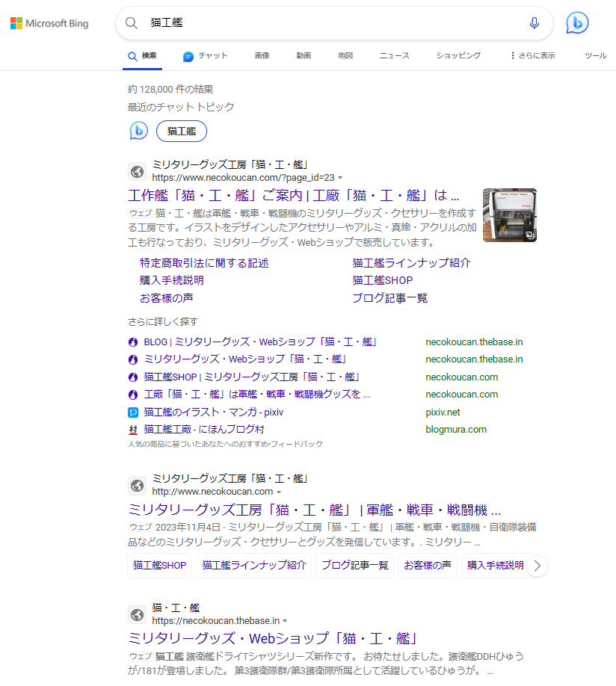616x686 pixels.
Task: Click the search query input field
Action: pyautogui.click(x=333, y=22)
